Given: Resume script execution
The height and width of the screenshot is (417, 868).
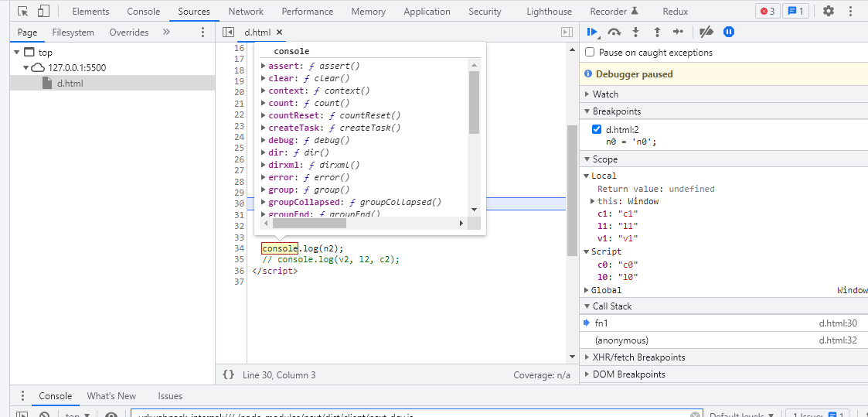Looking at the screenshot, I should click(x=592, y=32).
